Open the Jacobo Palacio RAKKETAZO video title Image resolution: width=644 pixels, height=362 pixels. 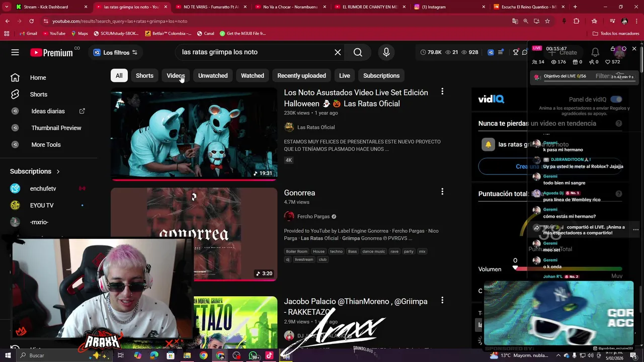coord(356,307)
